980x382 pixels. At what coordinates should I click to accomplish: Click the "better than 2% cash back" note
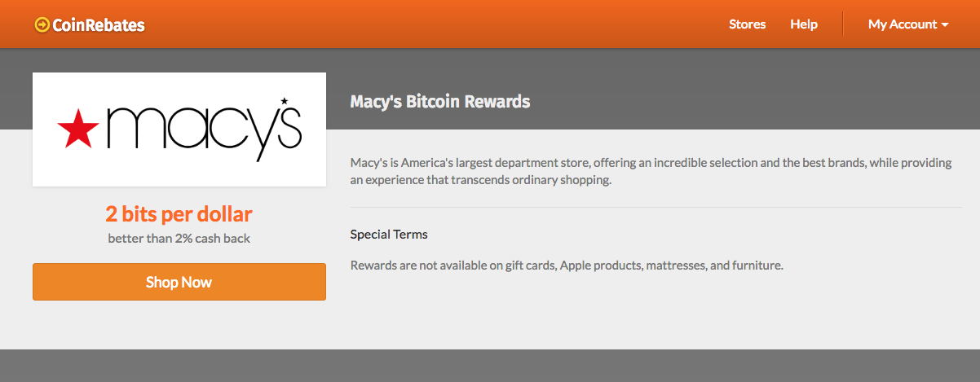(179, 239)
